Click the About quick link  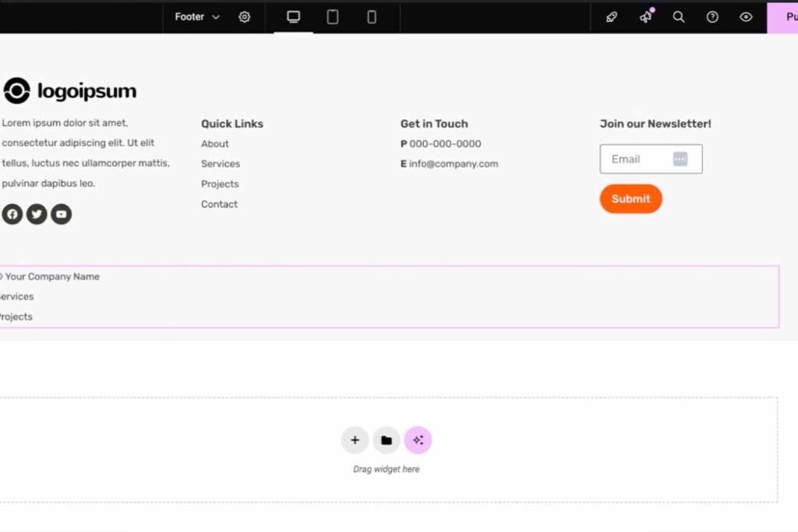215,144
